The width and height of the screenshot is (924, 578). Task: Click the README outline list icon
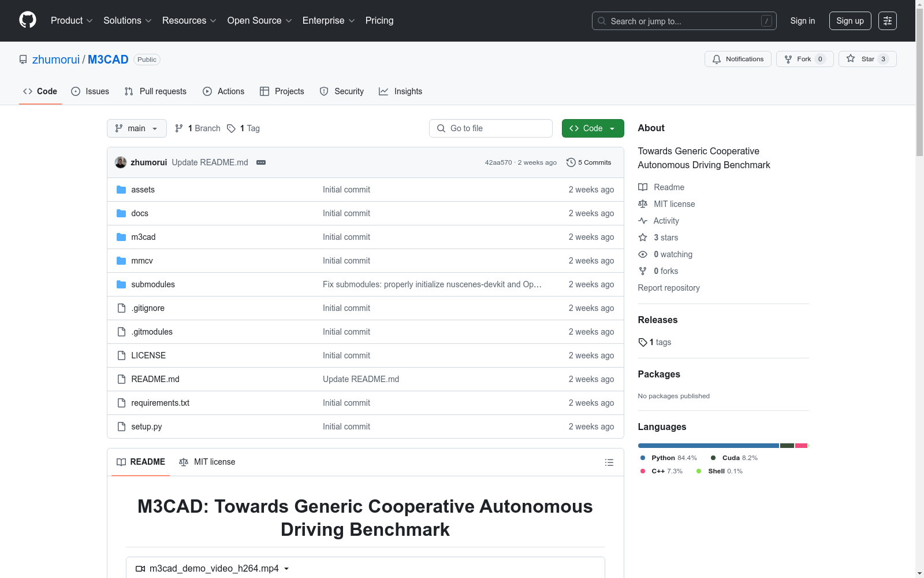pos(609,462)
